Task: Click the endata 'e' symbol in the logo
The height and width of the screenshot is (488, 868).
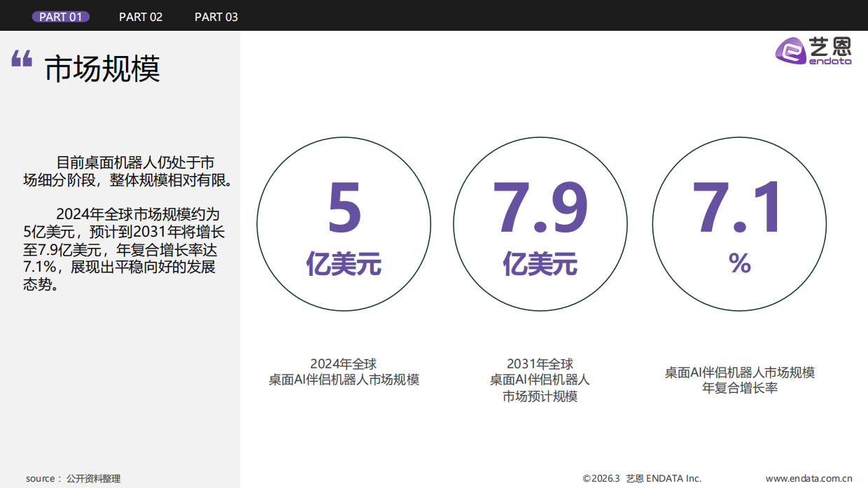Action: point(790,52)
